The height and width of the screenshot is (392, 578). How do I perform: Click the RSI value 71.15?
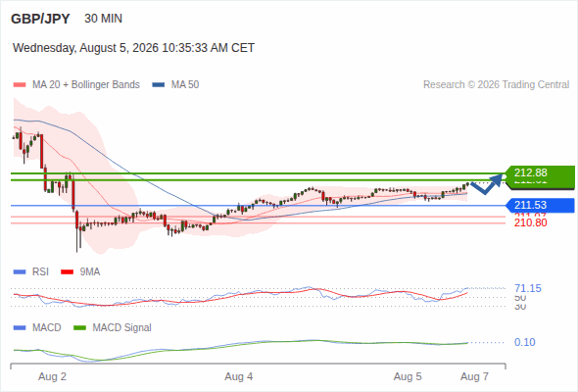(x=528, y=288)
